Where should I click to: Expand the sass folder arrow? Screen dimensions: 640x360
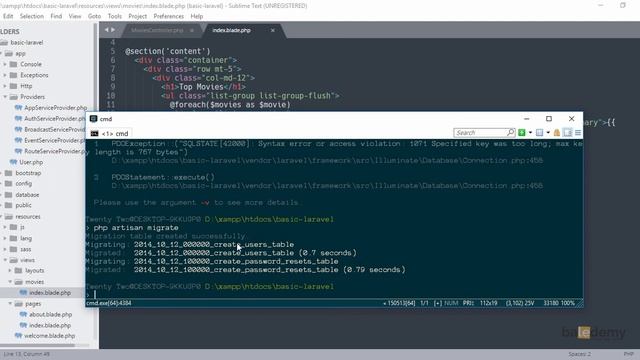pos(5,249)
